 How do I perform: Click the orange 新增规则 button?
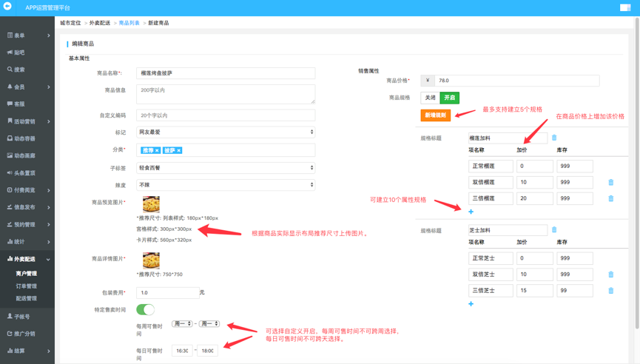tap(435, 115)
